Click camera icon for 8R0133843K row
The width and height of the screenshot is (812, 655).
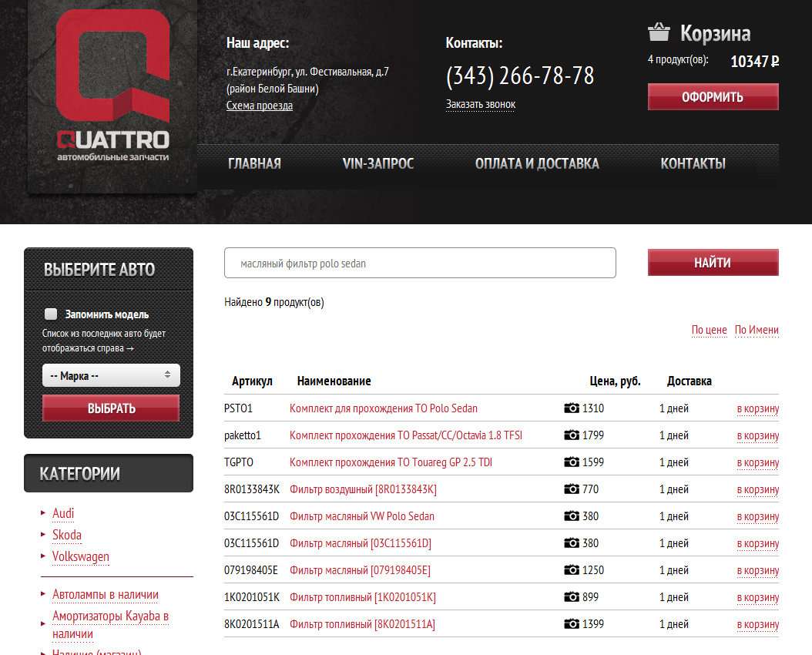[x=572, y=489]
